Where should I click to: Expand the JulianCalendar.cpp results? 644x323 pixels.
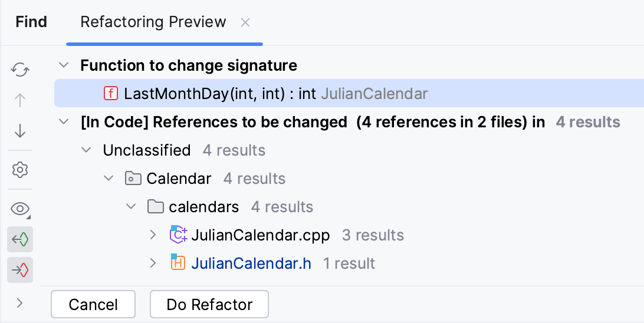(x=153, y=235)
